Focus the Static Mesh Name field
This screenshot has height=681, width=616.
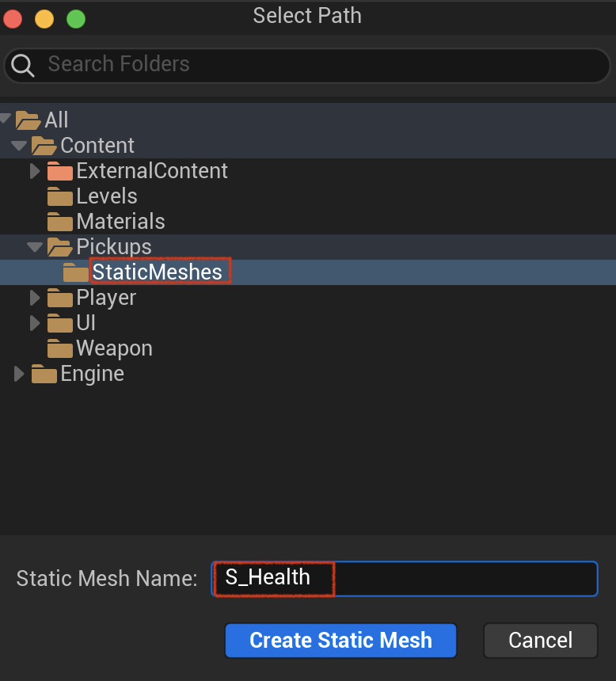pyautogui.click(x=405, y=579)
